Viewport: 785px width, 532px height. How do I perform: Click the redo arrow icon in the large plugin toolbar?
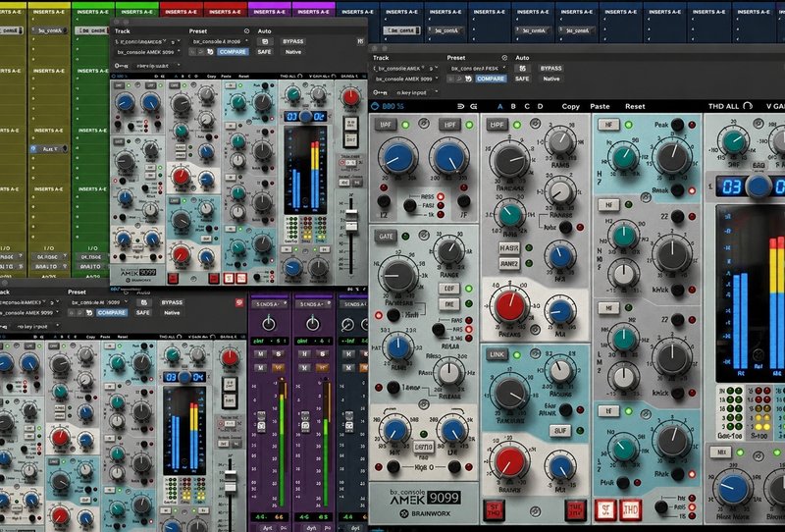coord(473,106)
